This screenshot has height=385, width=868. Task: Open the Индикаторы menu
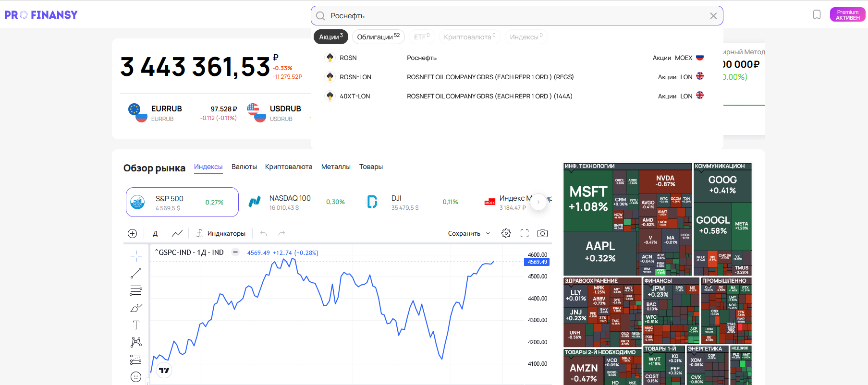(x=221, y=233)
